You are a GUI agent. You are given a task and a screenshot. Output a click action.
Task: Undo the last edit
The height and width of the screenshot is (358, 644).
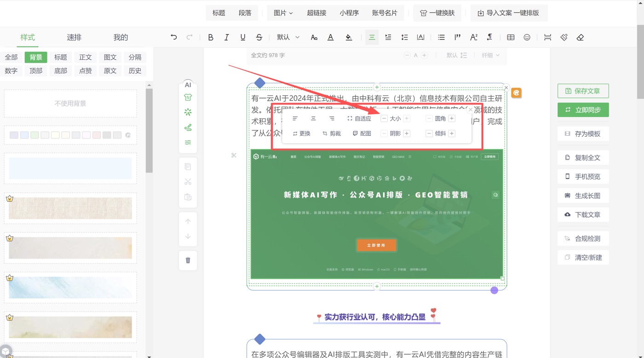click(x=173, y=37)
